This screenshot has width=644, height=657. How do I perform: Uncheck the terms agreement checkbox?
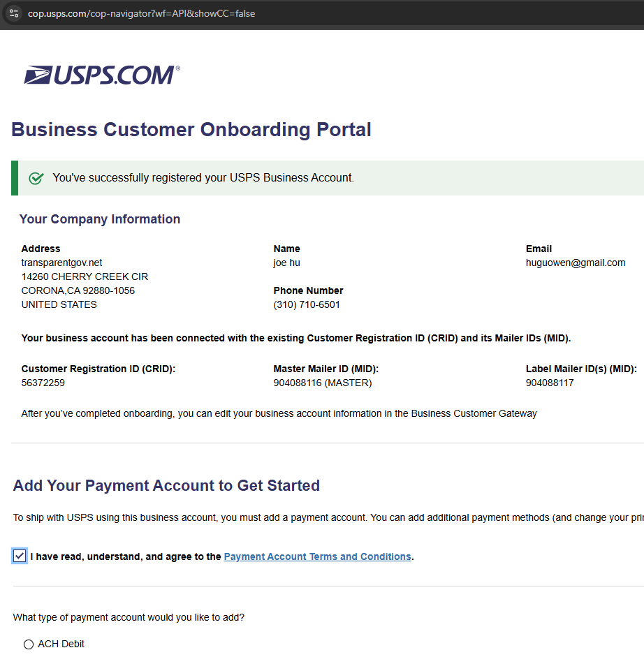point(20,556)
